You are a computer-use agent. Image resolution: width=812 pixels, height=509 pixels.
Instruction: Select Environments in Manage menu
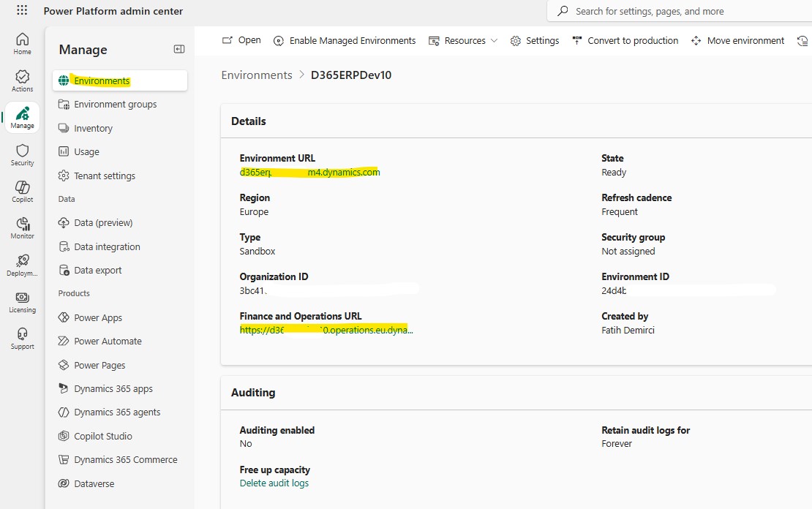(120, 80)
